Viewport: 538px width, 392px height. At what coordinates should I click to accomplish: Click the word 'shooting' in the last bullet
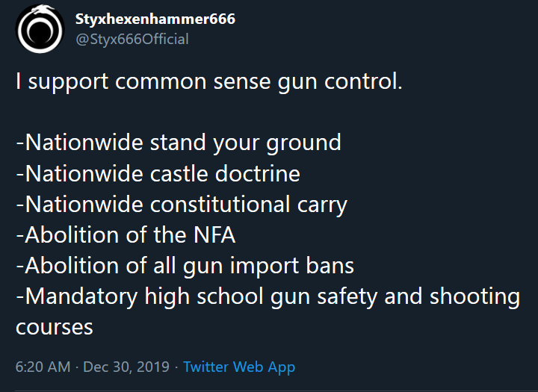475,296
